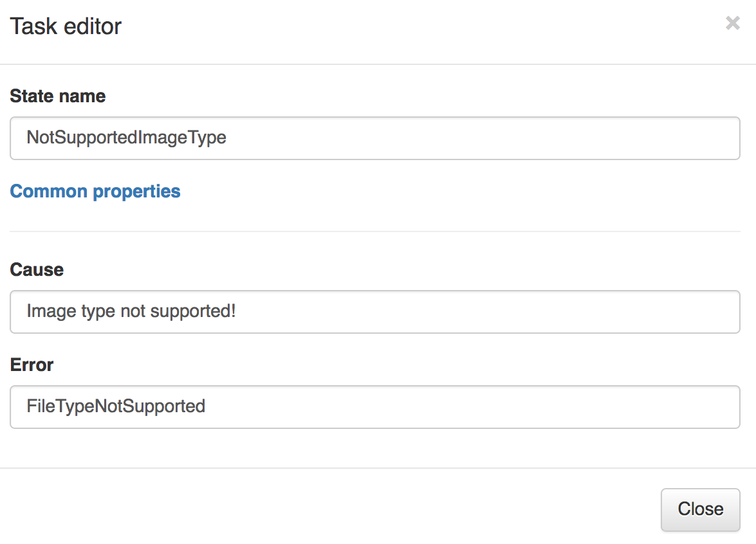
Task: Activate the field under the Error heading
Action: tap(375, 406)
